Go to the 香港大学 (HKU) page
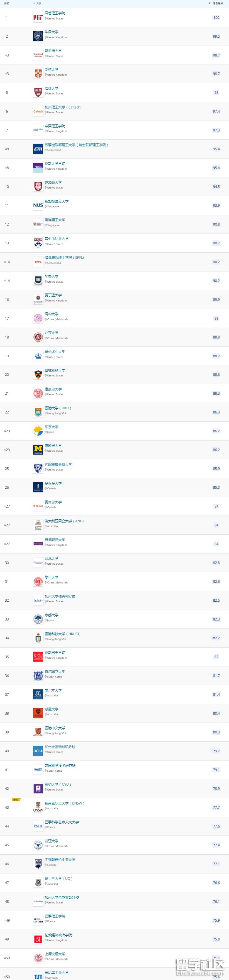Screen dimensions: 229x980 (58, 408)
